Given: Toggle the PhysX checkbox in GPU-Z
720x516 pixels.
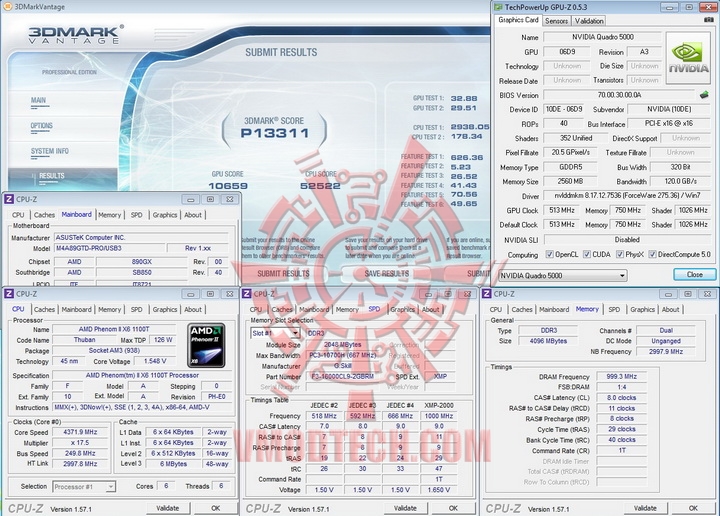Looking at the screenshot, I should 619,254.
